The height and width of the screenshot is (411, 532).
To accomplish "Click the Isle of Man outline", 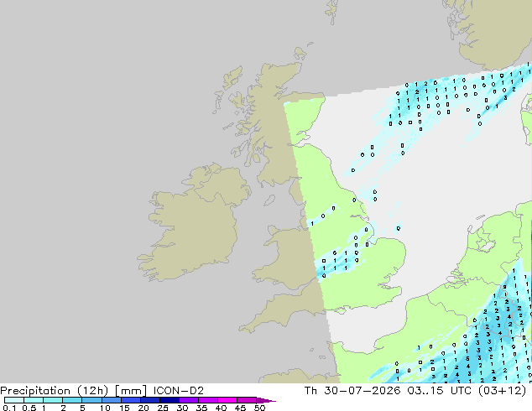I will [x=269, y=200].
